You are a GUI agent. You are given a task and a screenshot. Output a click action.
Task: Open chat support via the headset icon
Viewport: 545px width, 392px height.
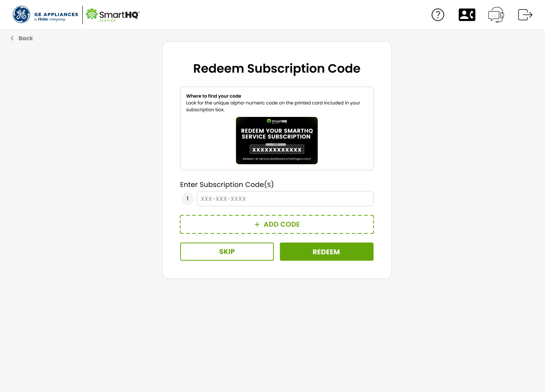(x=496, y=14)
